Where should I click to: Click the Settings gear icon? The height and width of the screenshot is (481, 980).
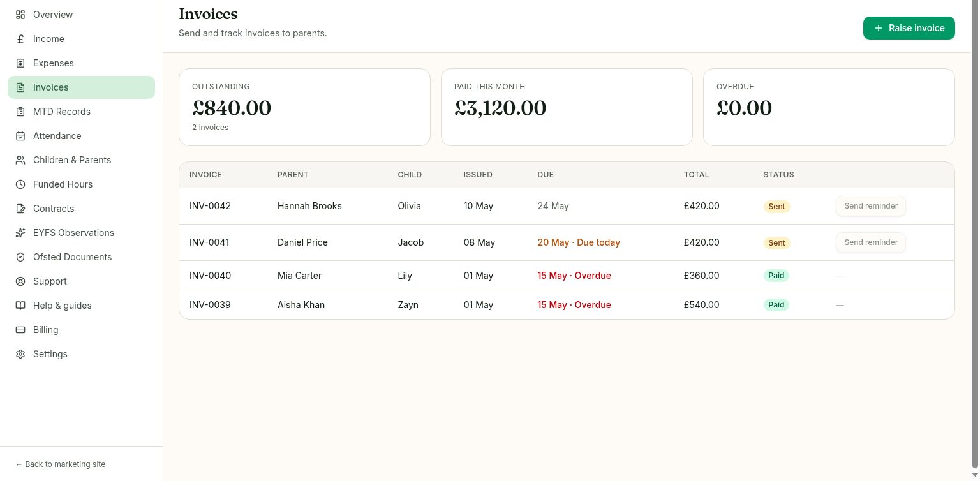coord(20,354)
